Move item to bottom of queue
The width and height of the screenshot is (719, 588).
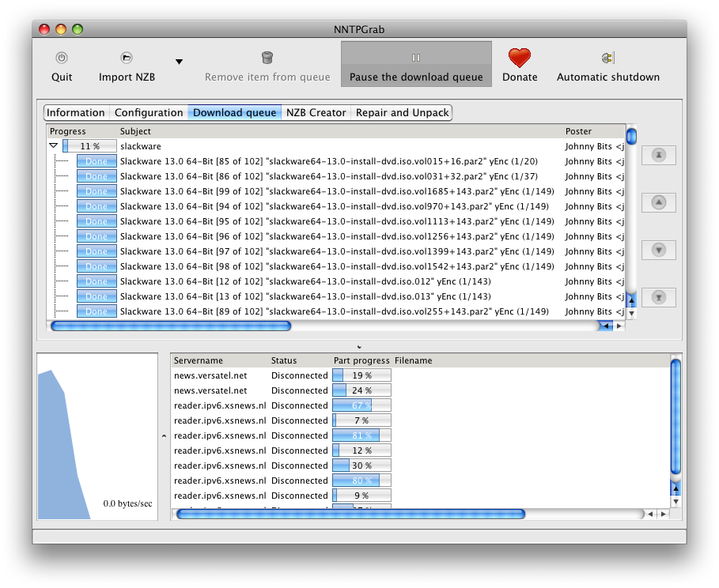(x=658, y=297)
